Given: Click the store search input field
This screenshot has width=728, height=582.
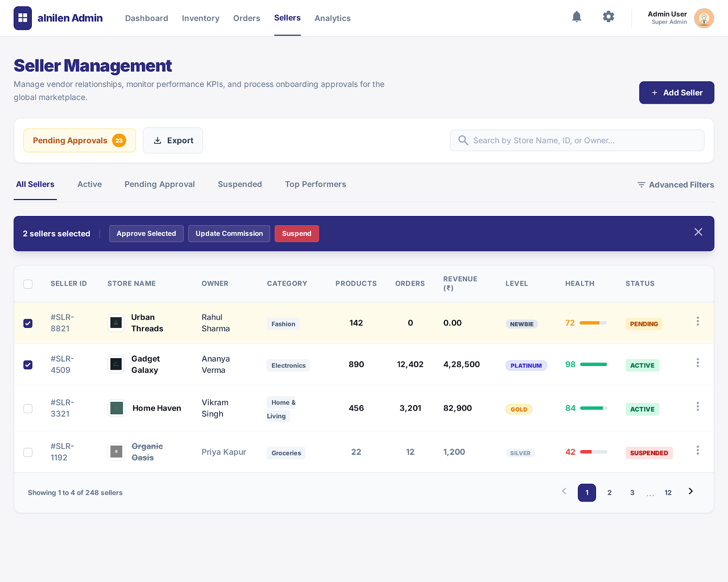Looking at the screenshot, I should [x=577, y=140].
